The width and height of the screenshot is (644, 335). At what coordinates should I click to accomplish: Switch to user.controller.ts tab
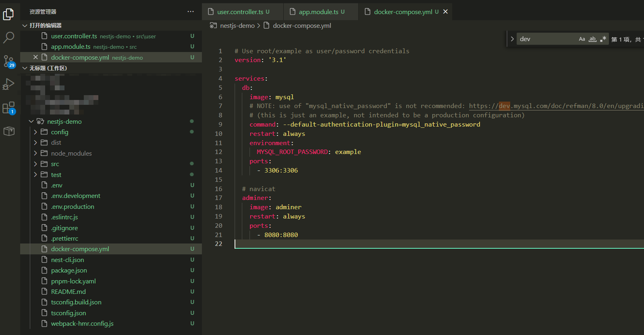point(243,12)
